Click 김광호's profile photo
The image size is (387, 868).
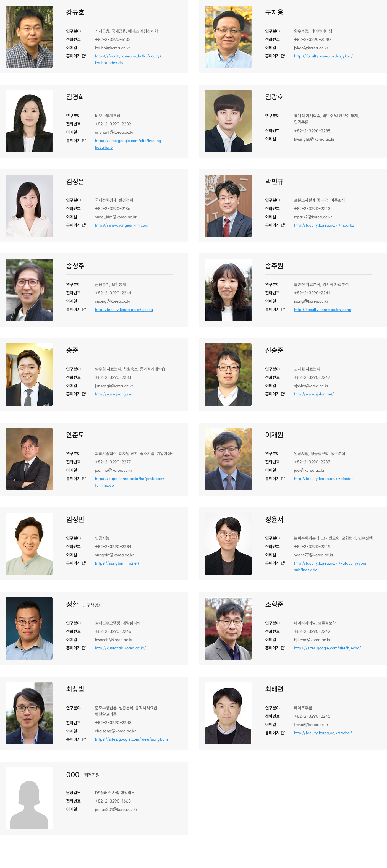pos(228,121)
